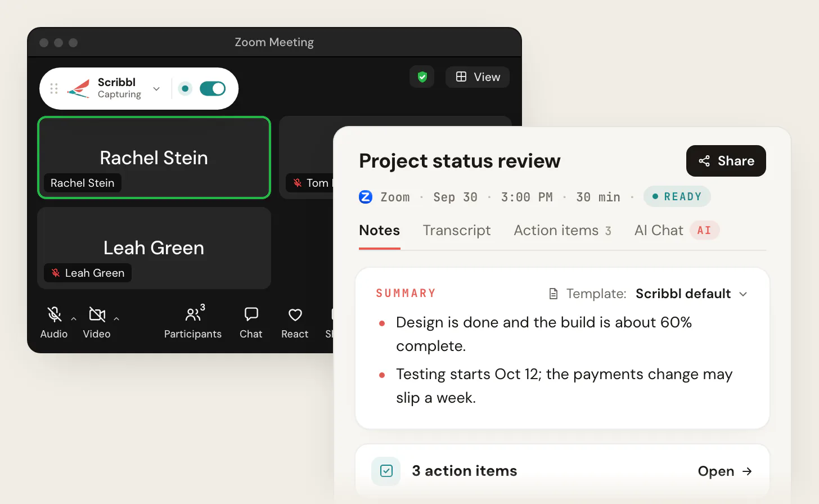The height and width of the screenshot is (504, 819).
Task: Click the '3:00 PM' time text
Action: tap(527, 197)
